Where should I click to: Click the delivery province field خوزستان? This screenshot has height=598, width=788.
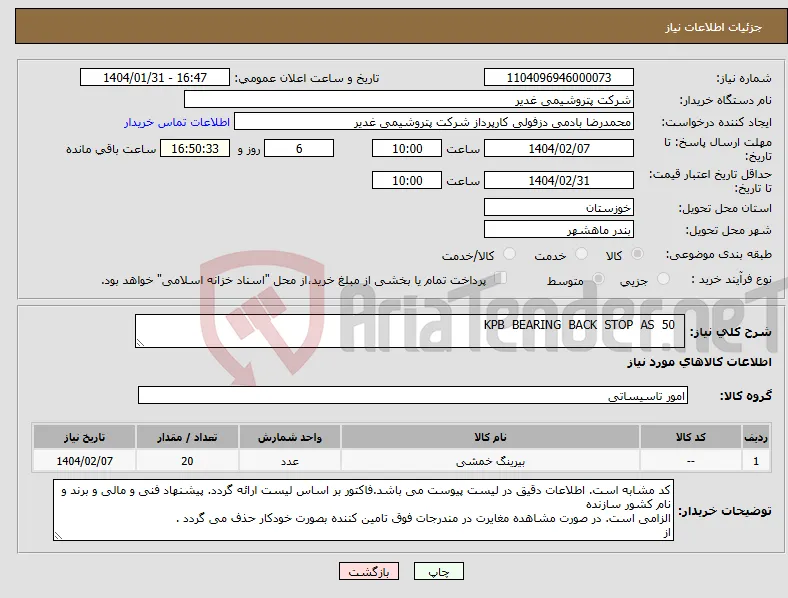click(558, 208)
